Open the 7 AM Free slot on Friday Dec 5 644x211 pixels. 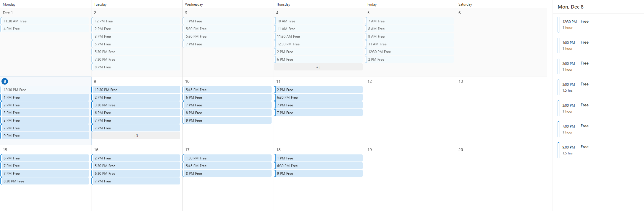coord(409,21)
